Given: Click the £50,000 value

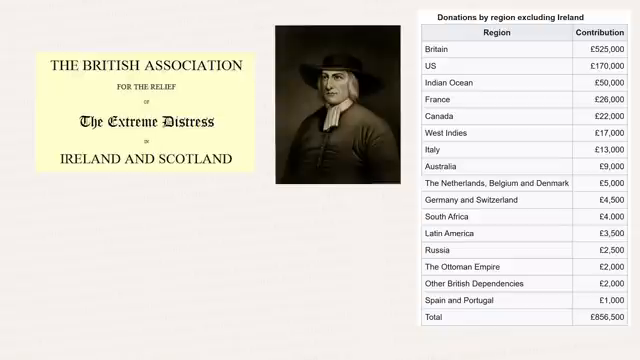Looking at the screenshot, I should [x=609, y=83].
